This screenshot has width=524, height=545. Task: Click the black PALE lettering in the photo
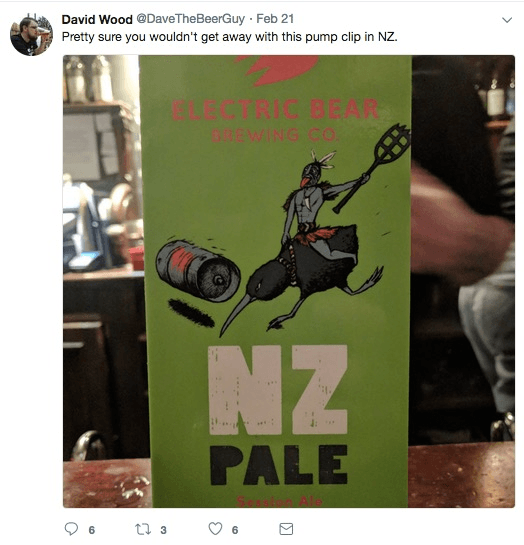(x=279, y=464)
